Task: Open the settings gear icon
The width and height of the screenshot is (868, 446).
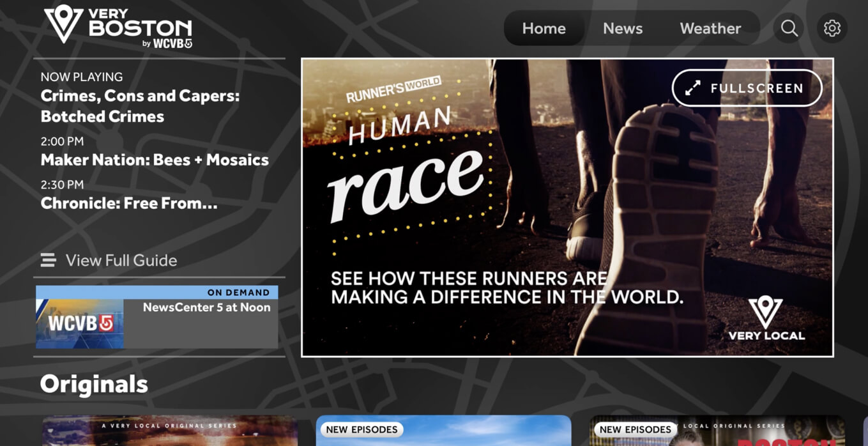Action: coord(832,29)
